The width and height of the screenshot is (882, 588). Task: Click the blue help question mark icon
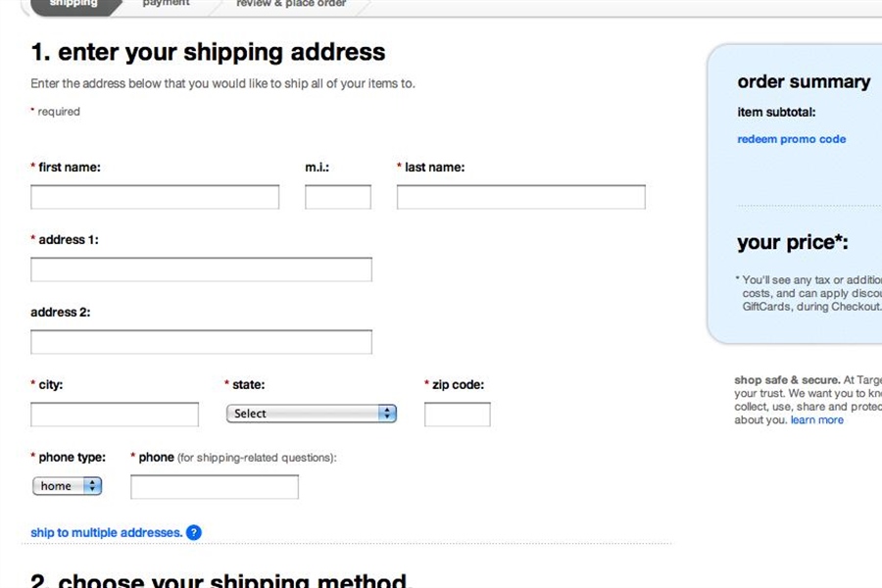[193, 533]
